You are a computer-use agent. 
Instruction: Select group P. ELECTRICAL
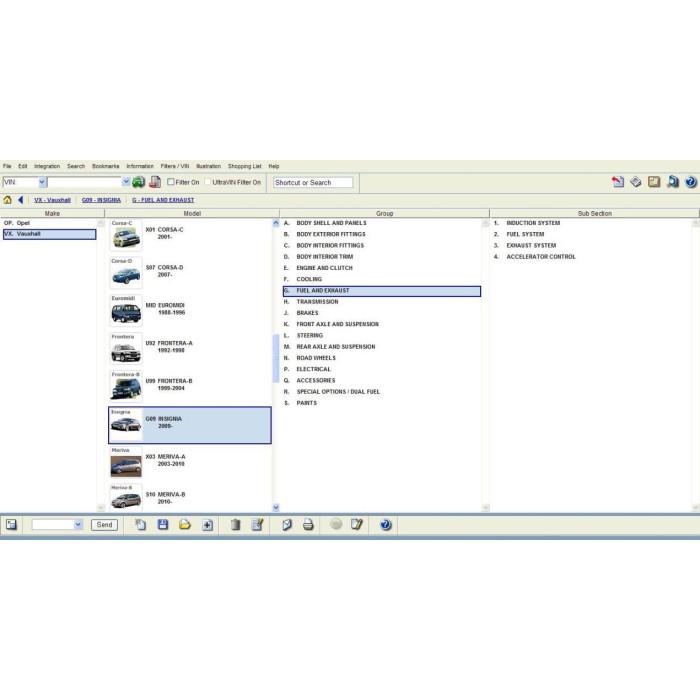(x=382, y=369)
